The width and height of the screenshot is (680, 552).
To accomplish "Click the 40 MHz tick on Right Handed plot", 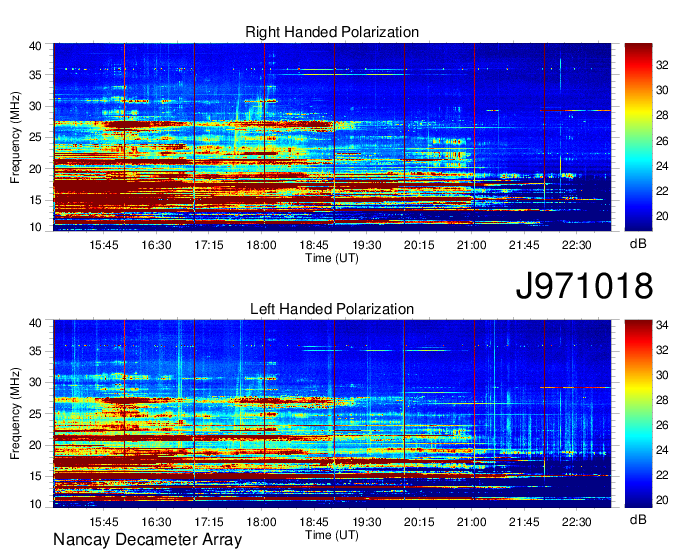I will coord(35,46).
